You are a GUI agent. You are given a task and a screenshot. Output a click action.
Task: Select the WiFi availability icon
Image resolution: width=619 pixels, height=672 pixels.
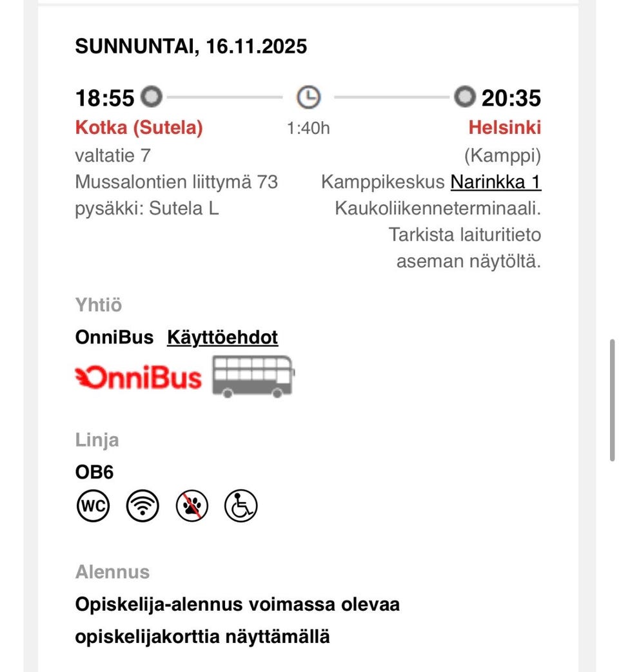click(x=142, y=506)
